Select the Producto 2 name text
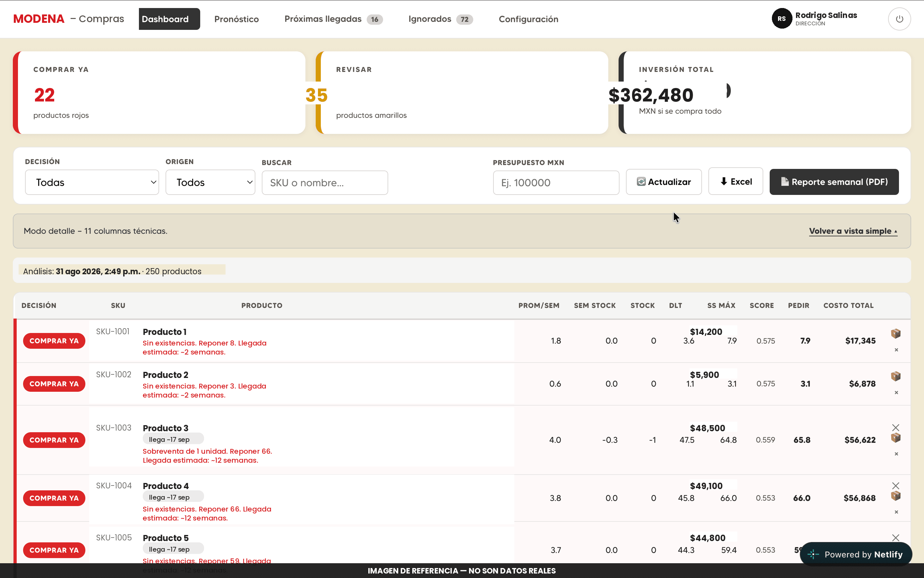Screen dimensions: 924x578 [x=165, y=375]
